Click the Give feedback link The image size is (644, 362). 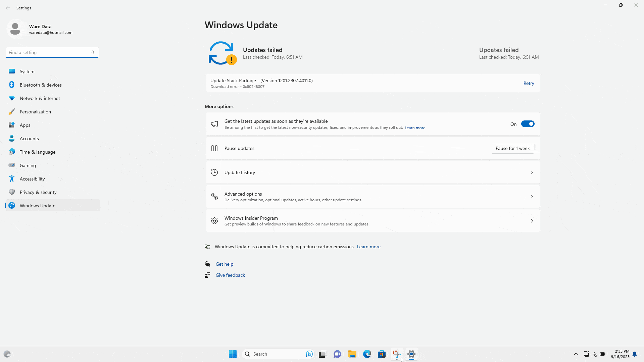click(230, 275)
